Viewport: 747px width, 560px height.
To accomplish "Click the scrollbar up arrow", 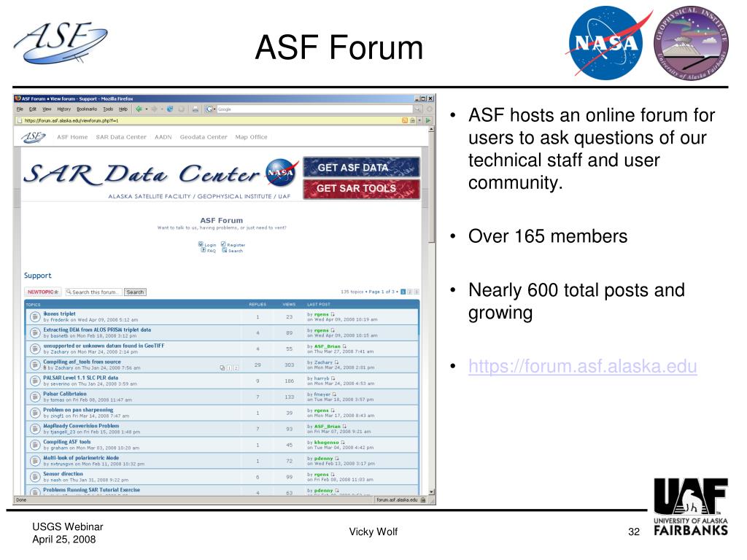I will [x=431, y=130].
